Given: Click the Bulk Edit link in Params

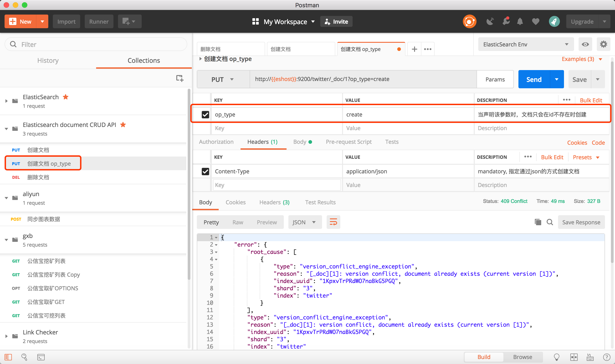Looking at the screenshot, I should click(591, 100).
